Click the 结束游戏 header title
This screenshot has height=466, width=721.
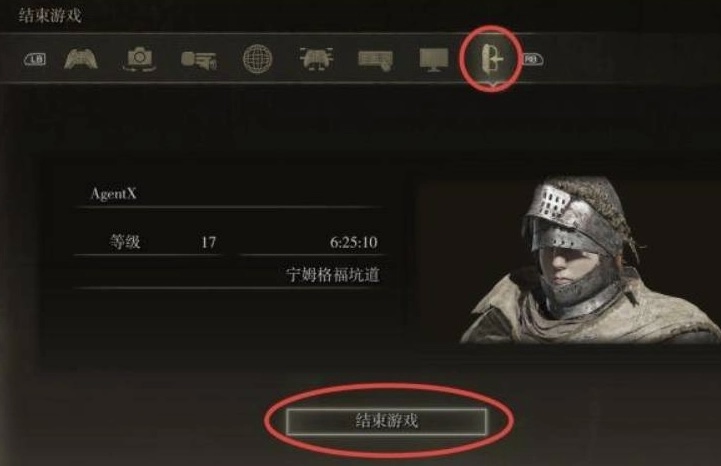click(x=50, y=16)
